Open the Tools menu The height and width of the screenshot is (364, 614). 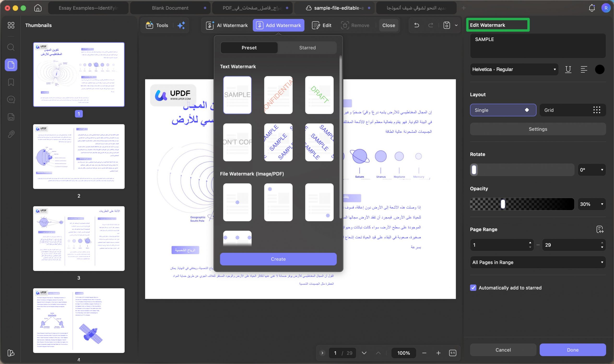[x=157, y=25]
